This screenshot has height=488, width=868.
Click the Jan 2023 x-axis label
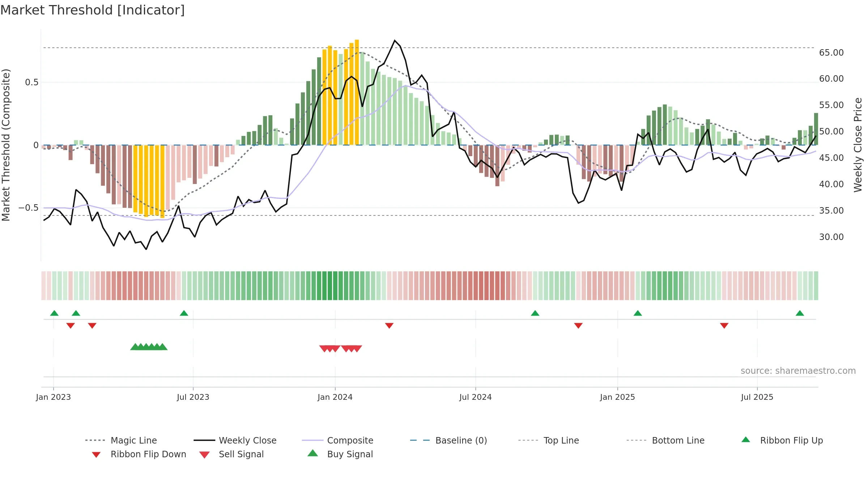[54, 397]
